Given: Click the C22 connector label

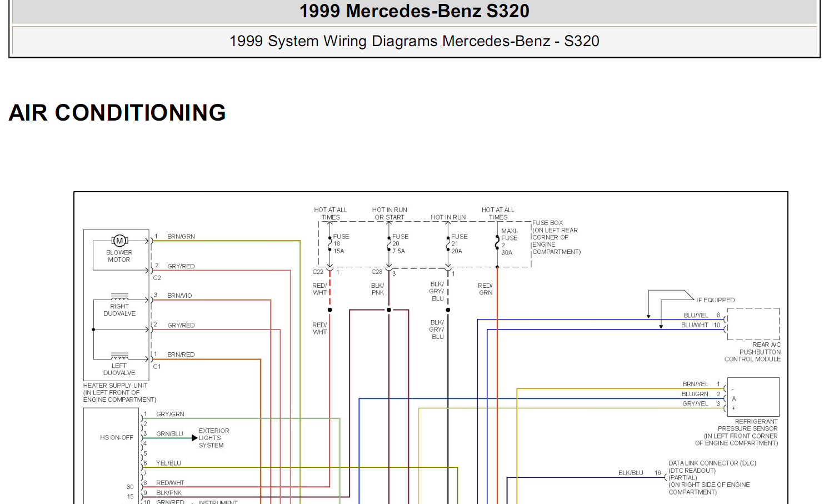Looking at the screenshot, I should (318, 272).
